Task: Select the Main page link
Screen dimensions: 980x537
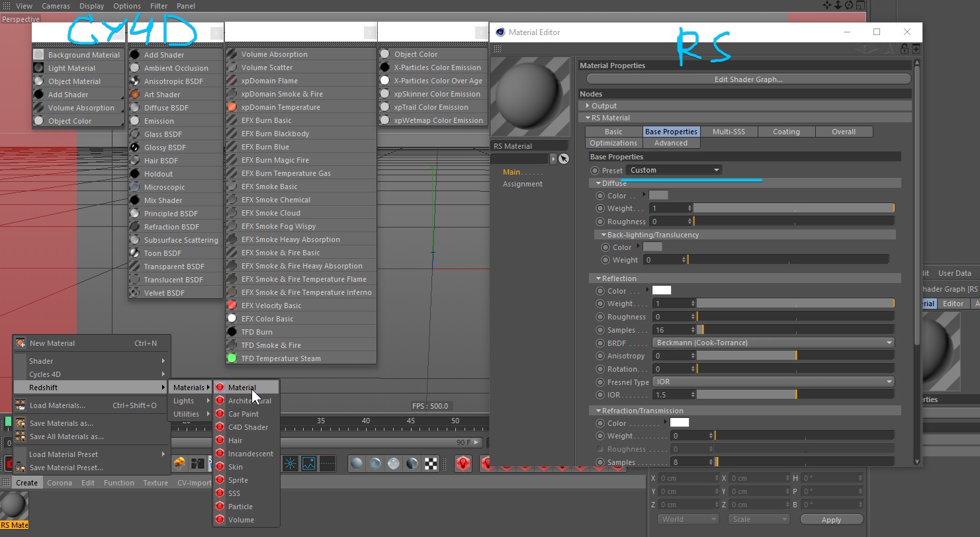Action: pyautogui.click(x=512, y=172)
